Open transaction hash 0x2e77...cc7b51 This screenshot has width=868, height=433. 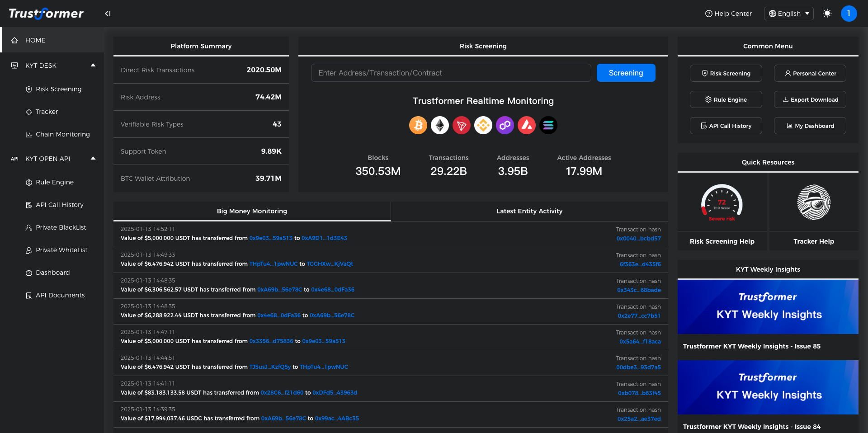pyautogui.click(x=639, y=316)
